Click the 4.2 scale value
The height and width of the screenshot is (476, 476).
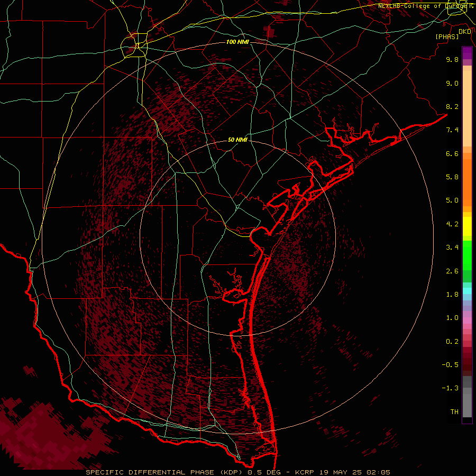(452, 224)
